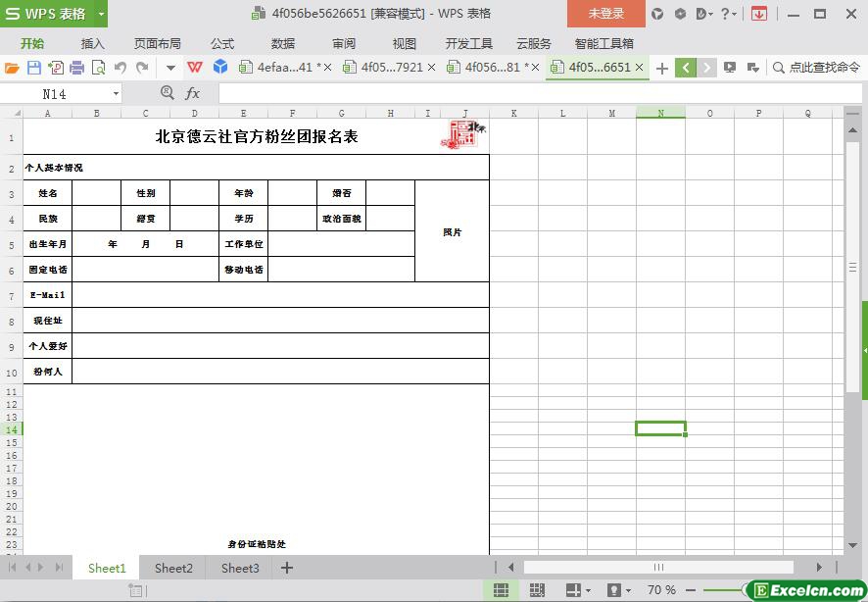
Task: Toggle reading mode in status bar
Action: tap(573, 590)
